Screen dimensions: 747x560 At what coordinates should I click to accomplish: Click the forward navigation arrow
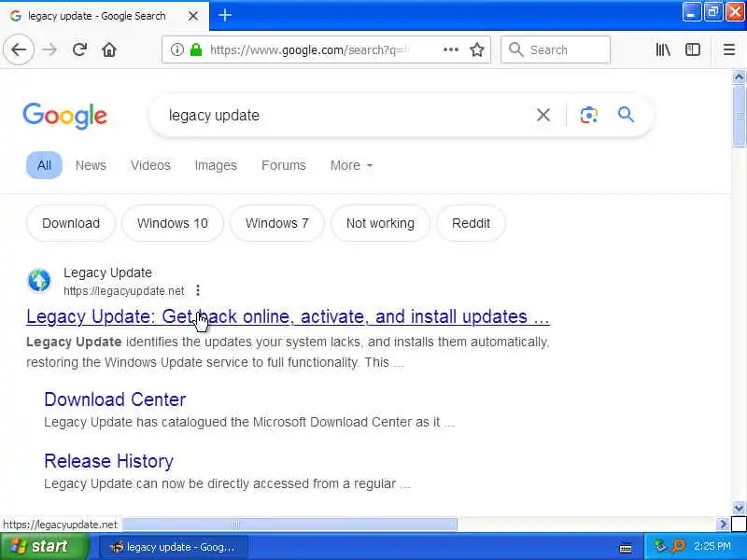pyautogui.click(x=49, y=49)
